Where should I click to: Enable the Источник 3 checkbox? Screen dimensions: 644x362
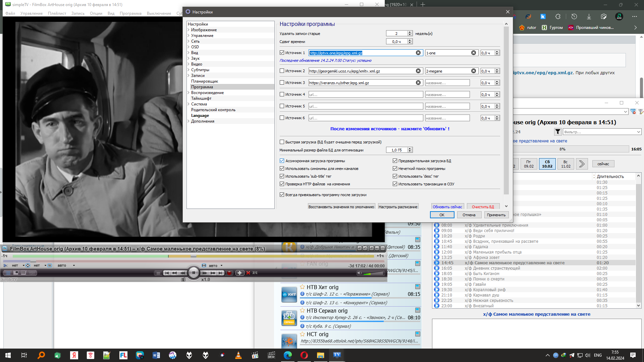click(x=282, y=83)
